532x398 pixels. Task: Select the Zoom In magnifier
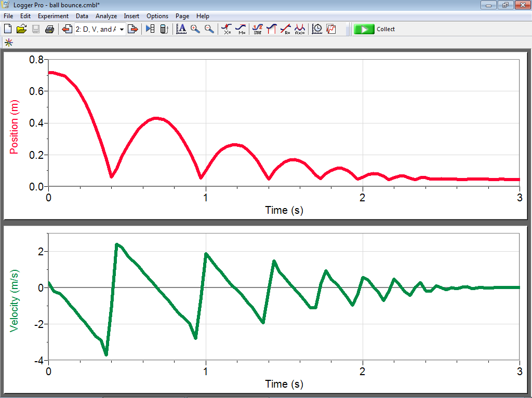point(195,29)
